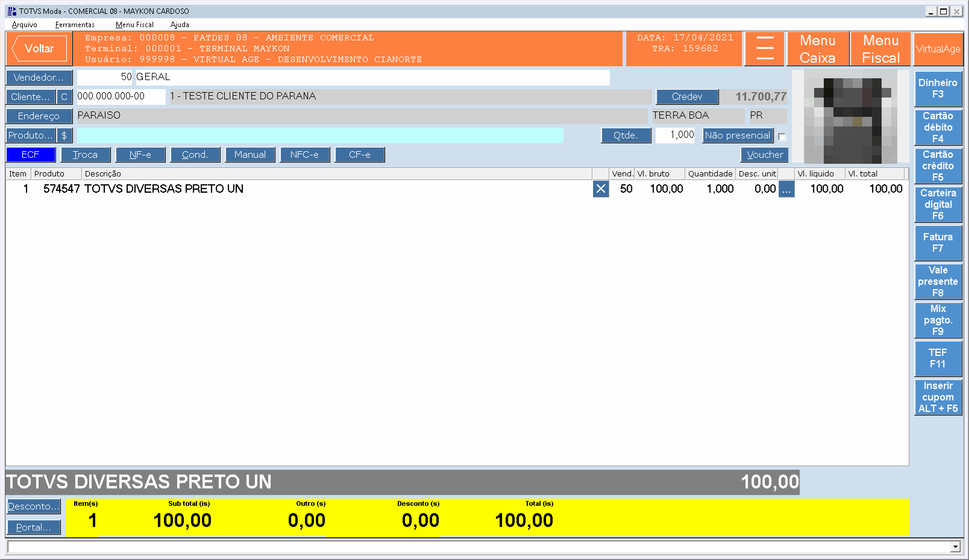969x560 pixels.
Task: Select TEF F11 payment
Action: pos(938,358)
